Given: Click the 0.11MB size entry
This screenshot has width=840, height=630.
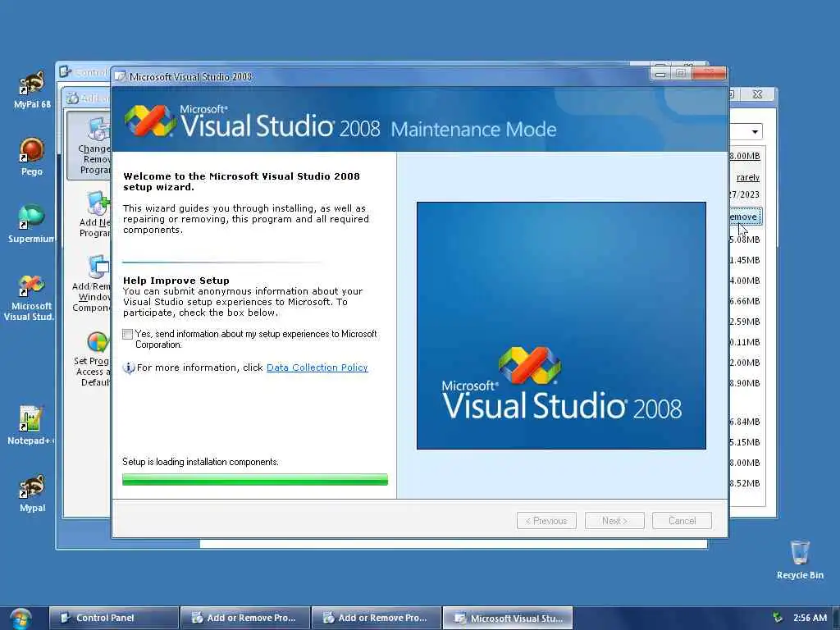Looking at the screenshot, I should [x=745, y=342].
